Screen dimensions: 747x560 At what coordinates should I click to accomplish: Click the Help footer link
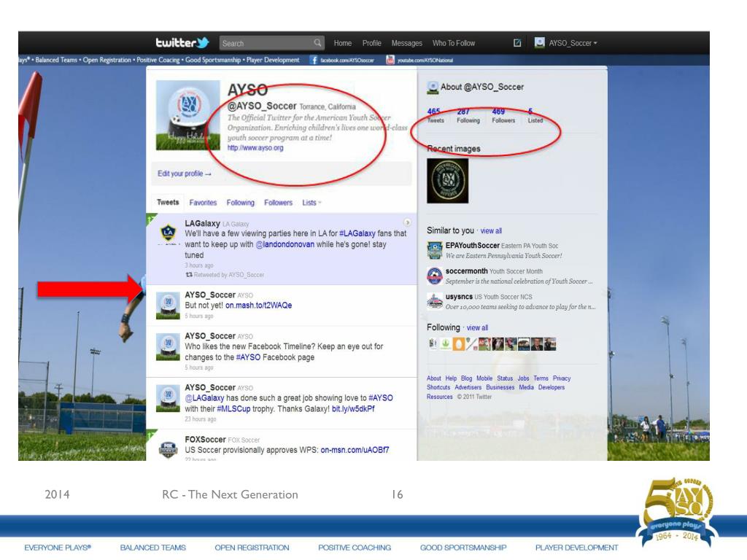point(451,378)
